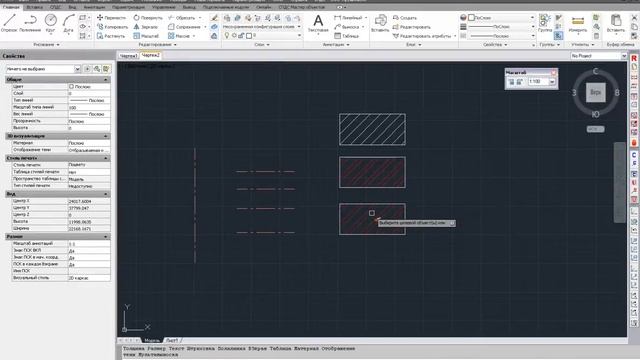This screenshot has width=640, height=360.
Task: Select the Отрезок (line) tool
Action: [9, 22]
